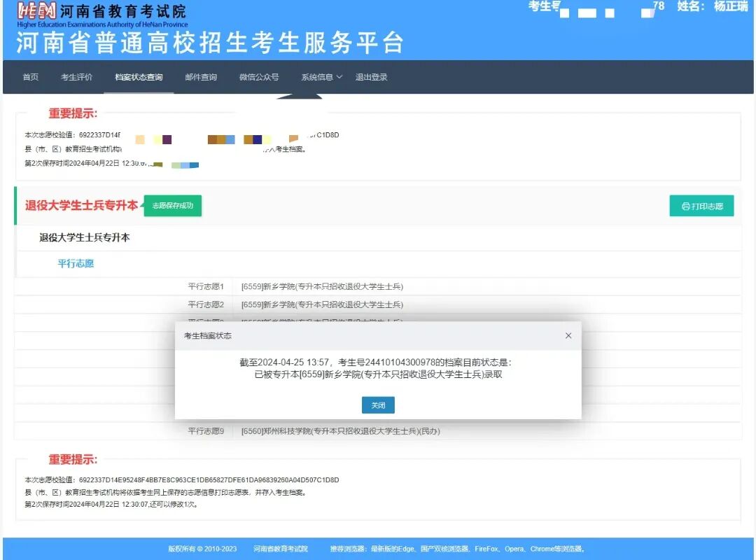
Task: Select the 平行志愿9 郑州科技学院 entry
Action: (x=340, y=431)
